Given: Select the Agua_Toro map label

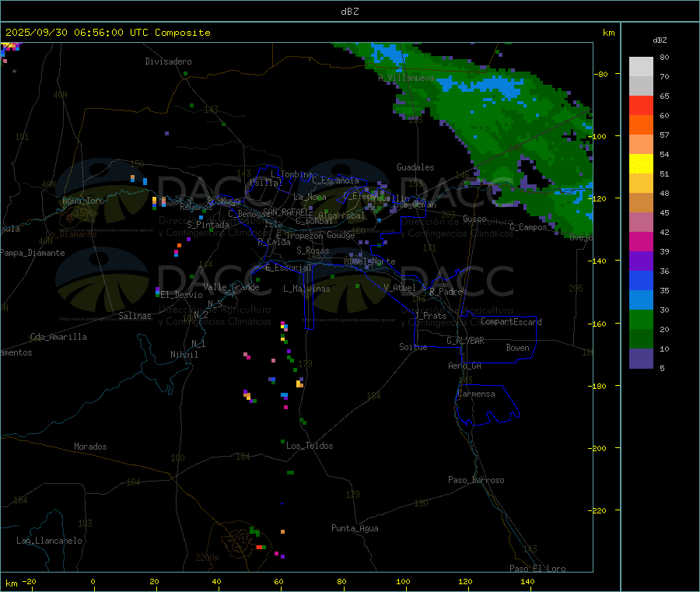Looking at the screenshot, I should point(83,201).
